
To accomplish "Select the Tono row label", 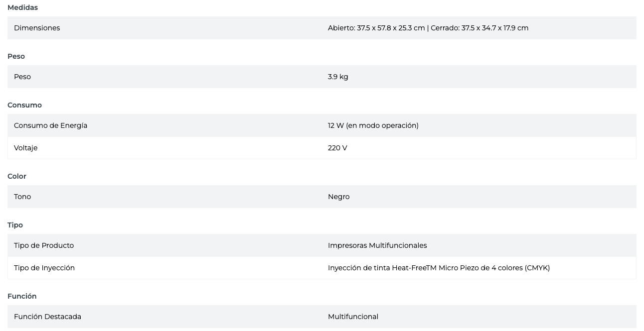I will pyautogui.click(x=22, y=197).
